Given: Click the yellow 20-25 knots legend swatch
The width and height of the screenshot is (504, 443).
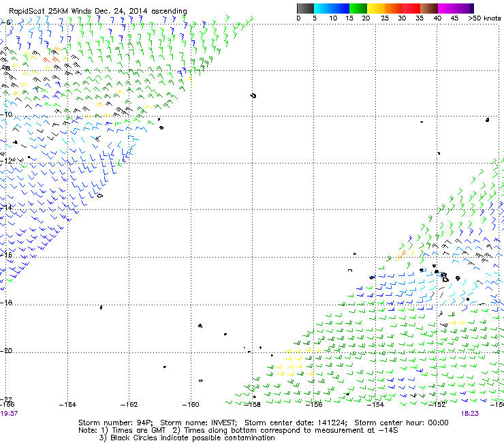Looking at the screenshot, I should (x=376, y=8).
